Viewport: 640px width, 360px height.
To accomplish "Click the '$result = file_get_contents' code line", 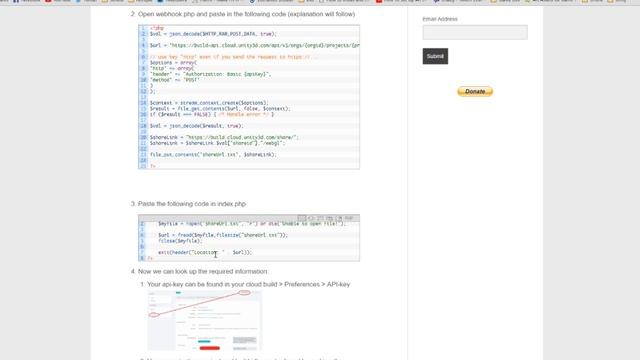I will click(x=220, y=109).
